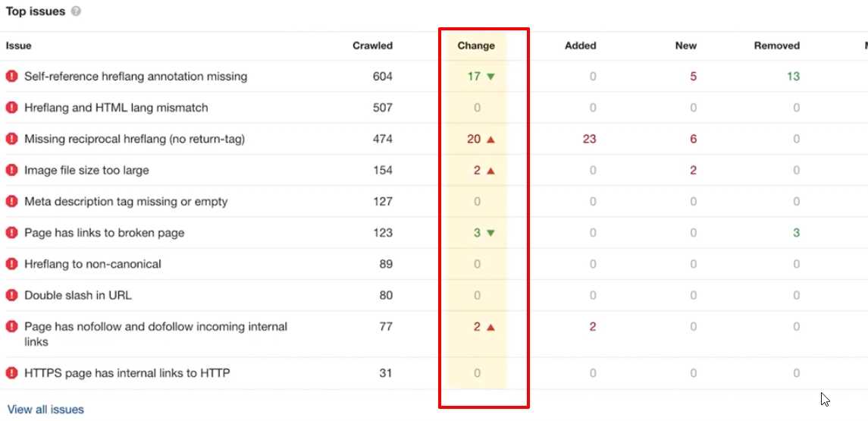Viewport: 868px width, 421px height.
Task: Click error icon for HTTPS page internal links
Action: [x=11, y=373]
